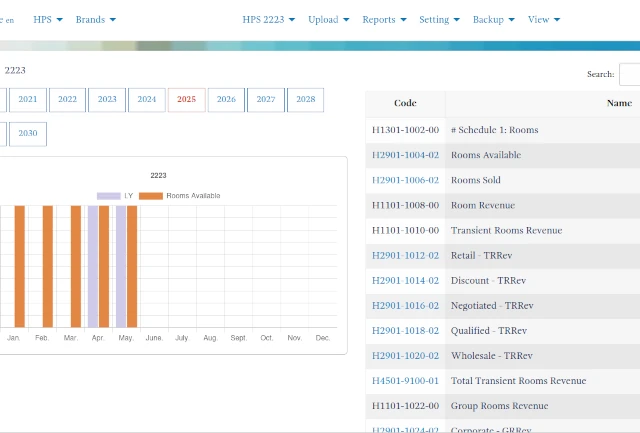
Task: Open code link H4501-9100-01
Action: (x=405, y=380)
